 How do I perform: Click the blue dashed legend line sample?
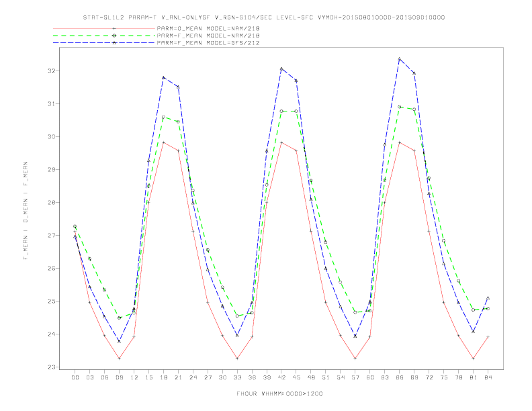pos(104,43)
